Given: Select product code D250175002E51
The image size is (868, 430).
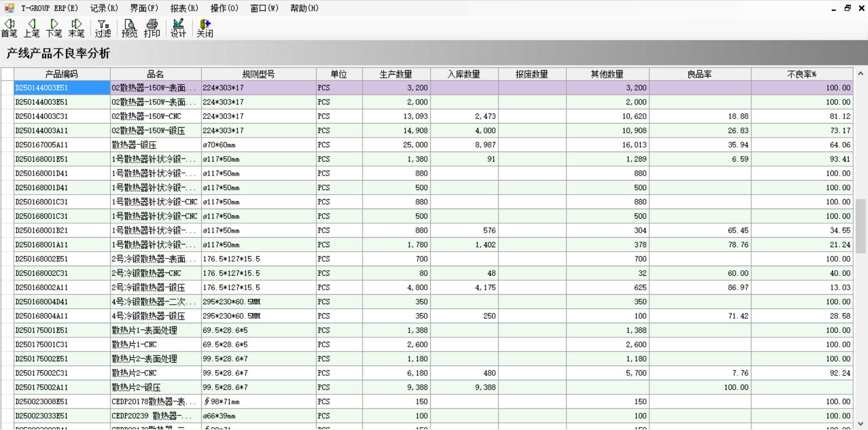Looking at the screenshot, I should (x=62, y=359).
